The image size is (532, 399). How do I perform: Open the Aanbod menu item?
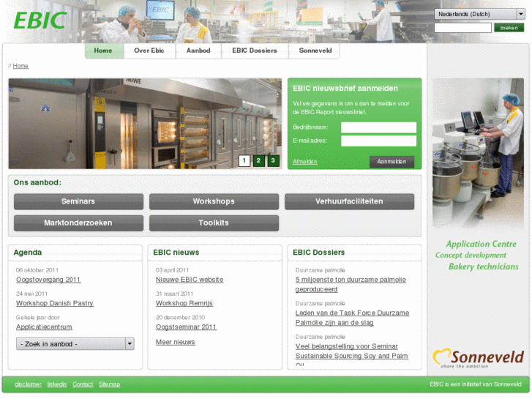pyautogui.click(x=198, y=51)
